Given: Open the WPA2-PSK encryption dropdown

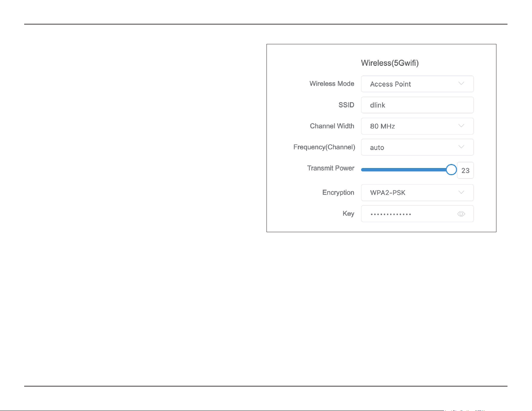Looking at the screenshot, I should pyautogui.click(x=417, y=193).
